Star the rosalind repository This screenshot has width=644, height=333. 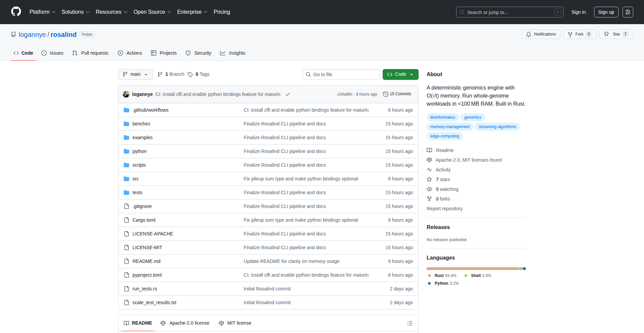616,34
